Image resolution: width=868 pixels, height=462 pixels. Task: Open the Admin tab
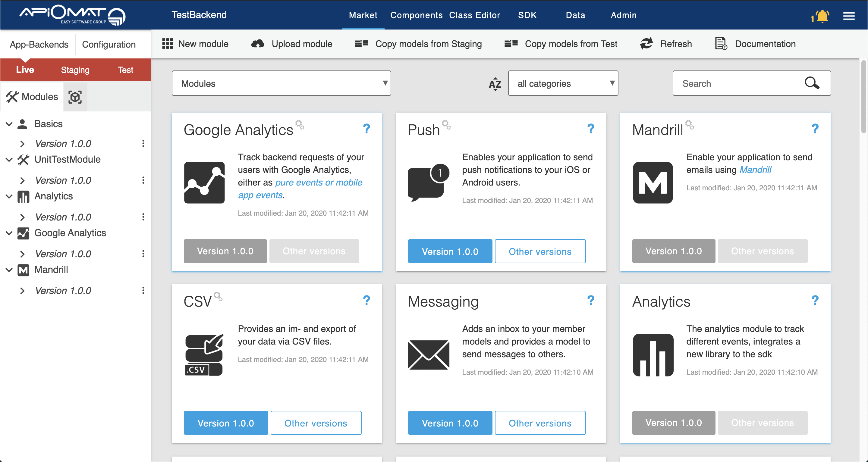(623, 15)
